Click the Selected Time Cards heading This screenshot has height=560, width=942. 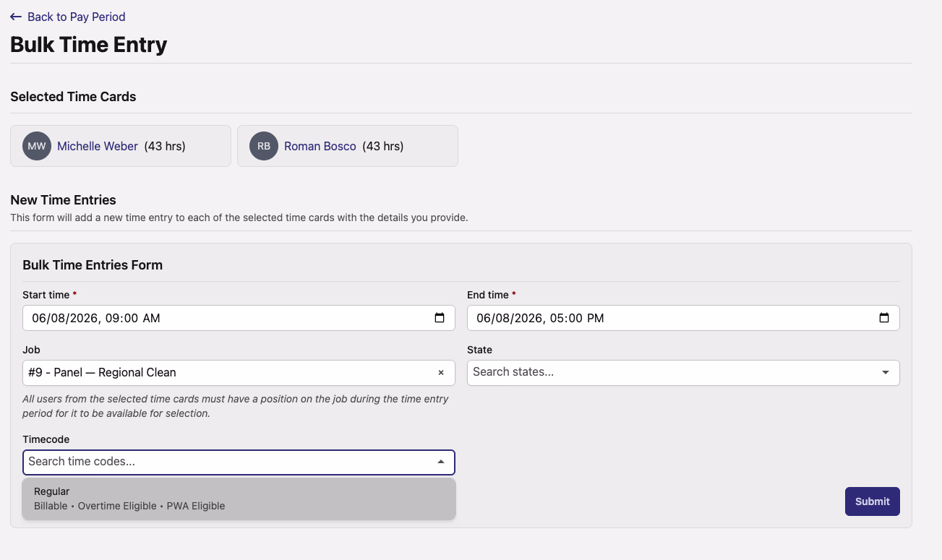tap(73, 97)
